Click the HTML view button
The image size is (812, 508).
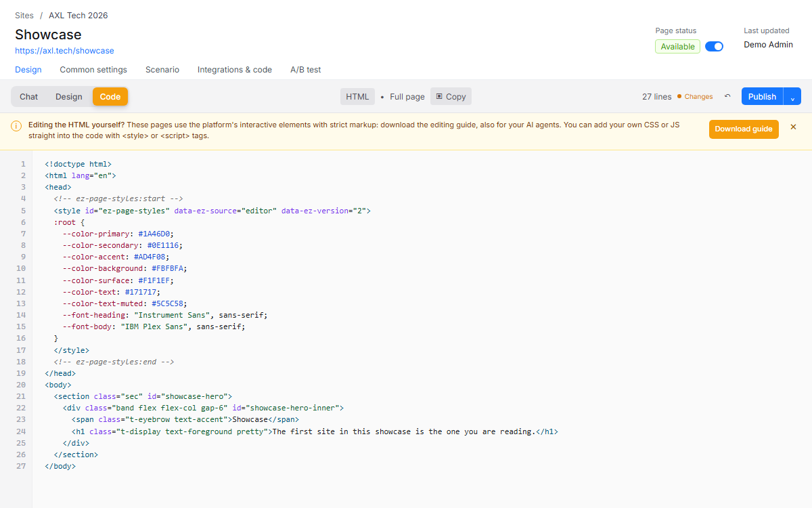pyautogui.click(x=357, y=96)
